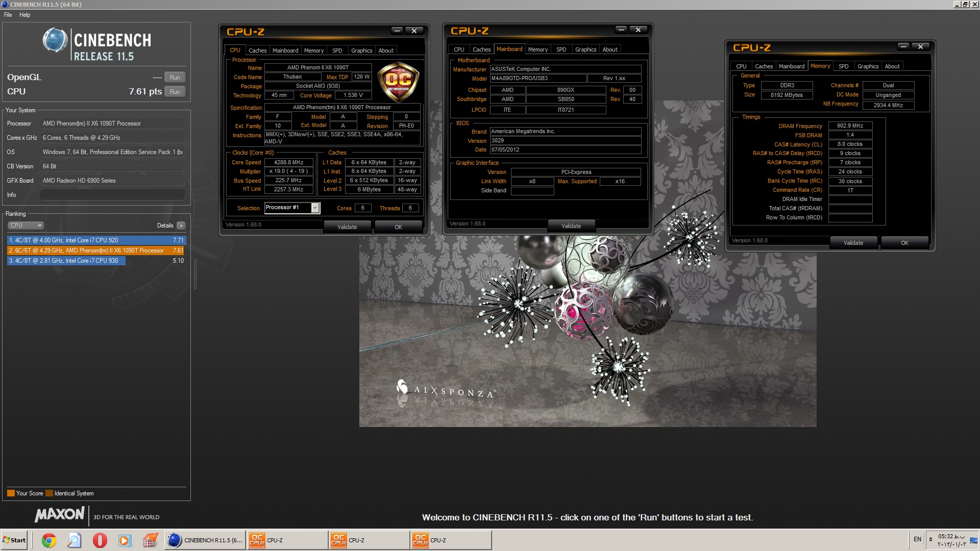980x551 pixels.
Task: Click the NB Frequency 2934.4 MHz value
Action: click(x=888, y=105)
